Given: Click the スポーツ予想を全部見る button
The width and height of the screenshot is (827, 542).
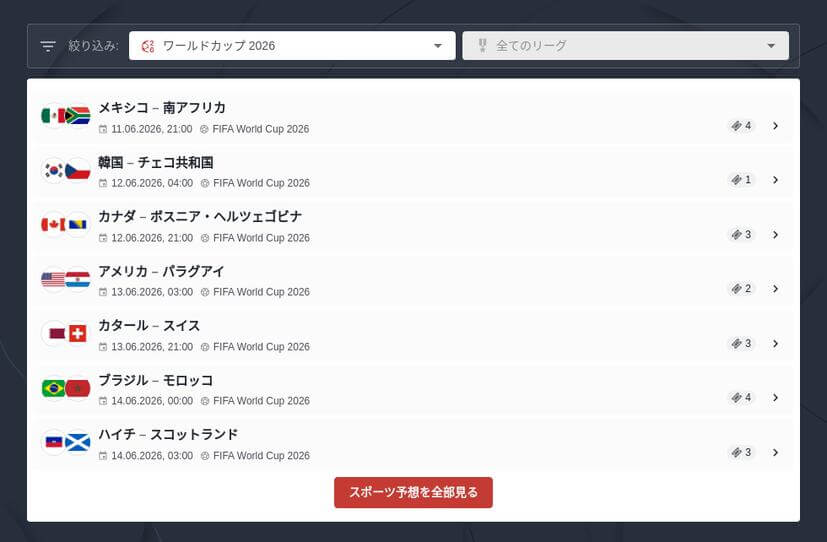Looking at the screenshot, I should tap(414, 492).
